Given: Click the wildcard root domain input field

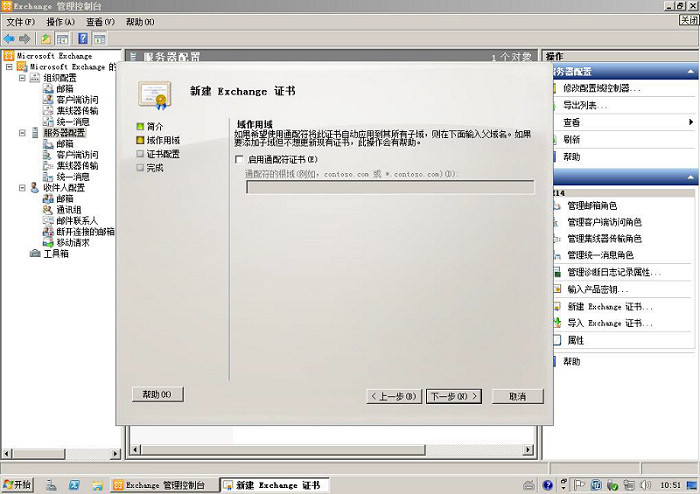Looking at the screenshot, I should tap(390, 186).
